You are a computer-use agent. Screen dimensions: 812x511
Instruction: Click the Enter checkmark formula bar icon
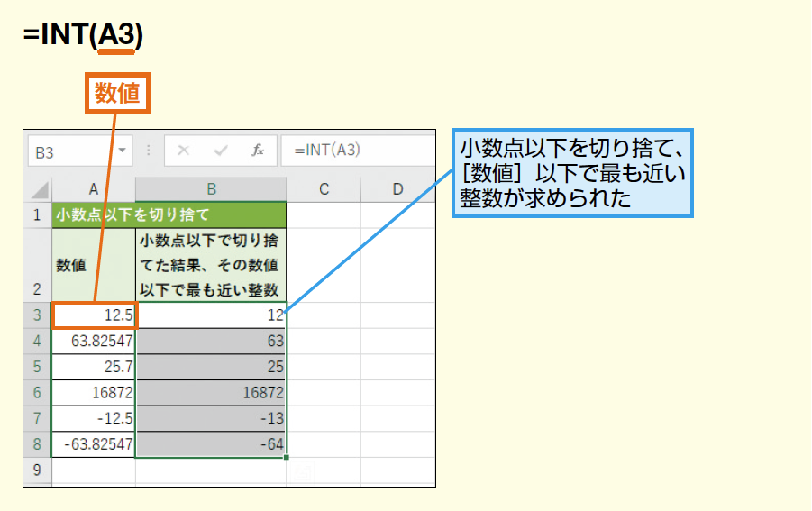(221, 151)
